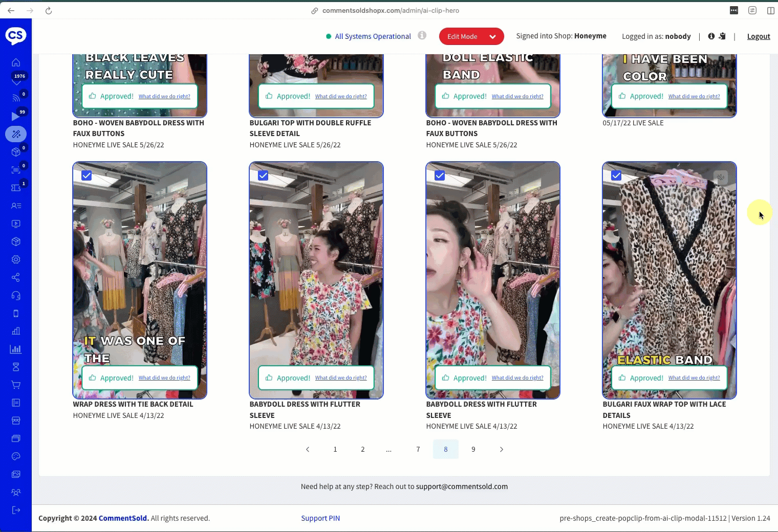Image resolution: width=778 pixels, height=532 pixels.
Task: Click the CommentSold CS logo
Action: pos(16,35)
